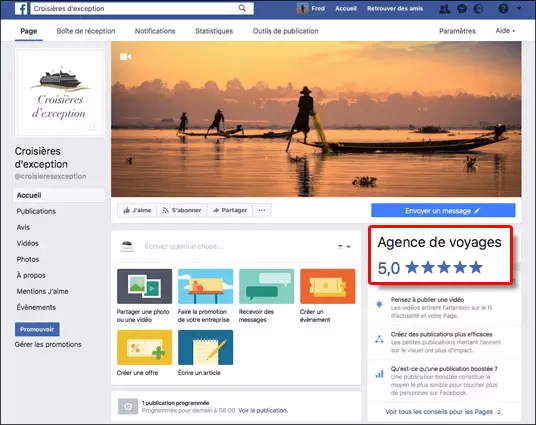This screenshot has width=536, height=425.
Task: Open Publications in left sidebar
Action: pos(36,211)
